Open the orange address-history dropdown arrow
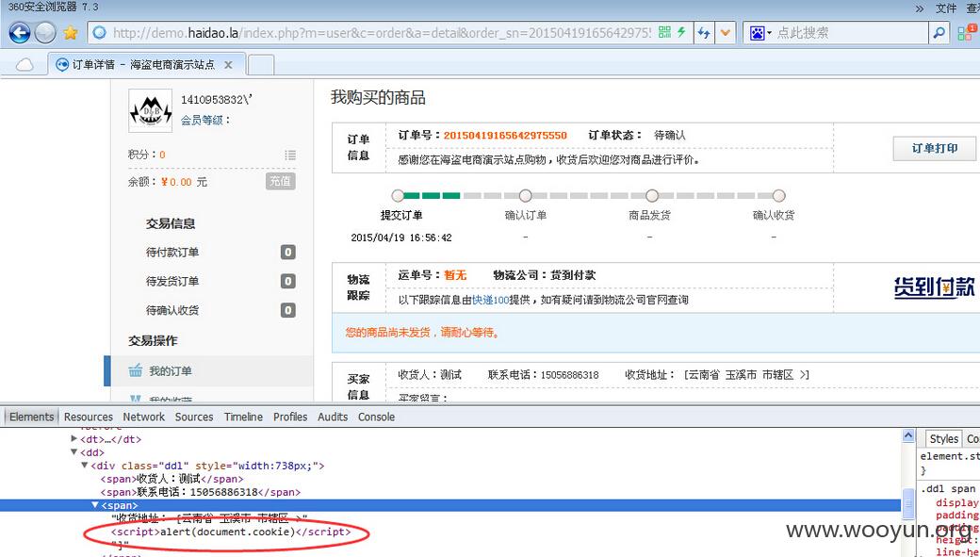The height and width of the screenshot is (557, 980). point(725,32)
